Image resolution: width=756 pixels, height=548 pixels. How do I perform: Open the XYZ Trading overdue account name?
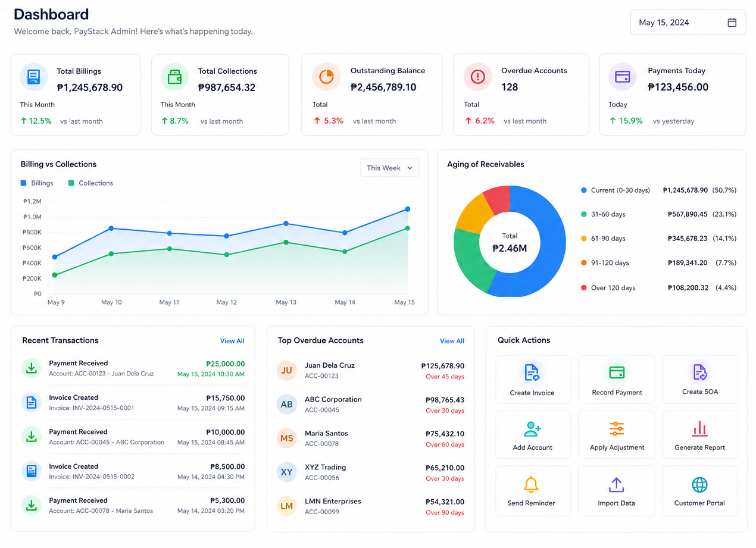[325, 467]
